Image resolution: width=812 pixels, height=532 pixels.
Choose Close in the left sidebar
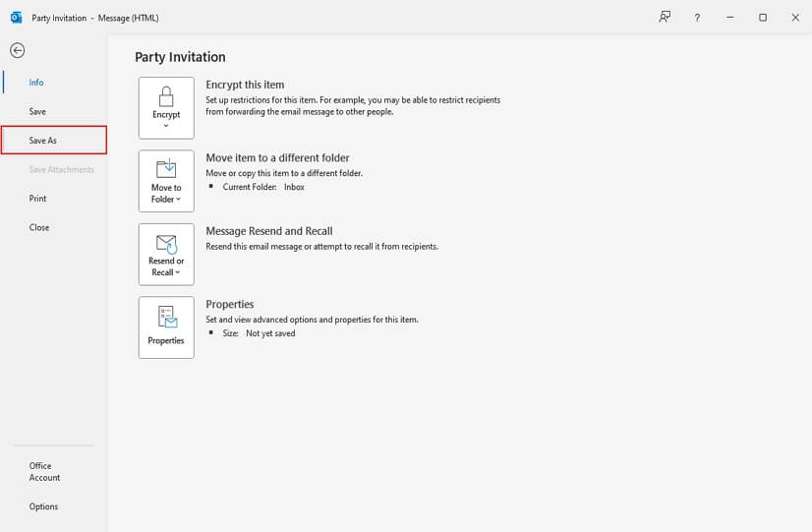39,227
